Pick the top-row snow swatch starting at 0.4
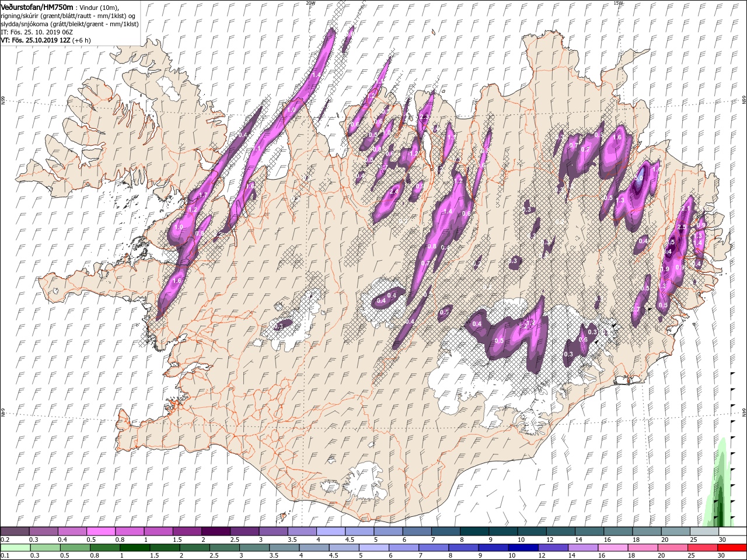 point(72,531)
